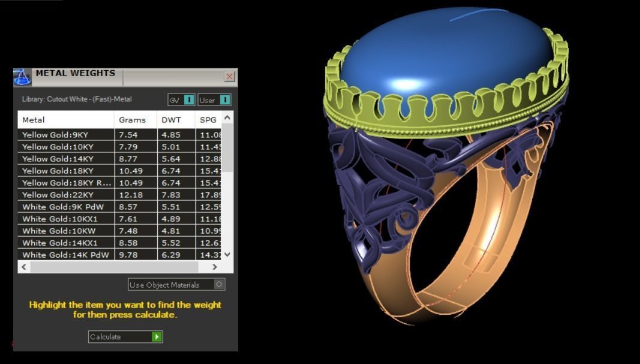Screen dimensions: 640x364
Task: Click the scroll down arrow of metal list
Action: pos(228,254)
